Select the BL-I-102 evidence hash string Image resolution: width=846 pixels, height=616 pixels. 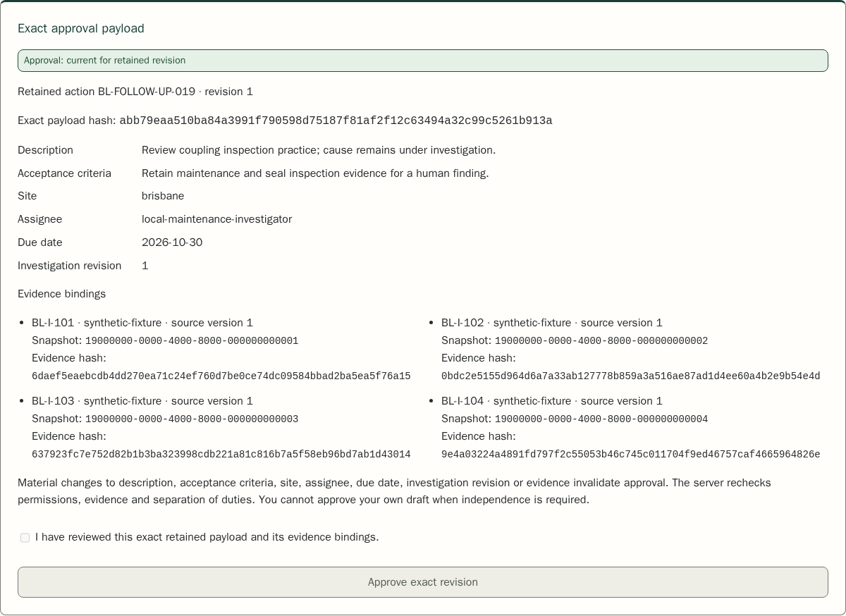coord(631,376)
